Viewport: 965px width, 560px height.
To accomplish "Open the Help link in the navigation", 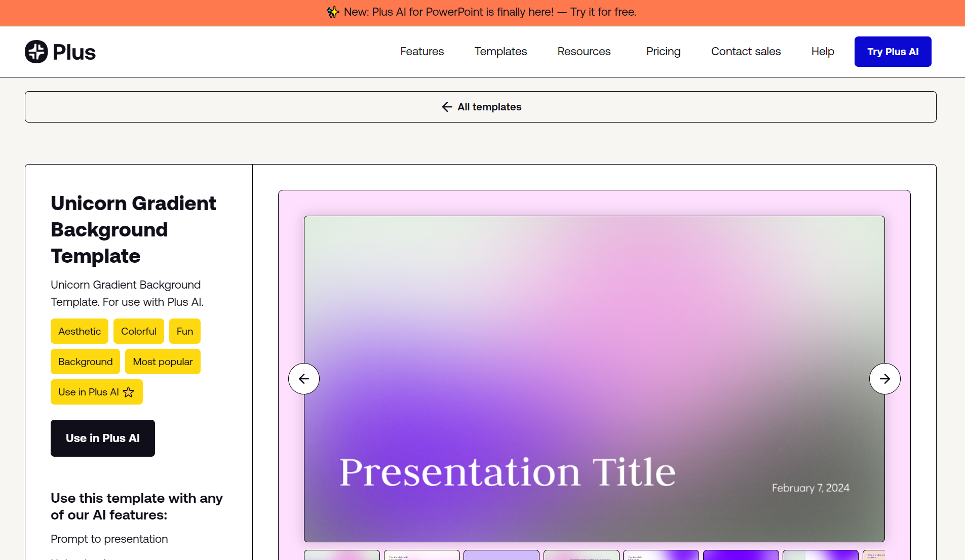I will point(823,52).
